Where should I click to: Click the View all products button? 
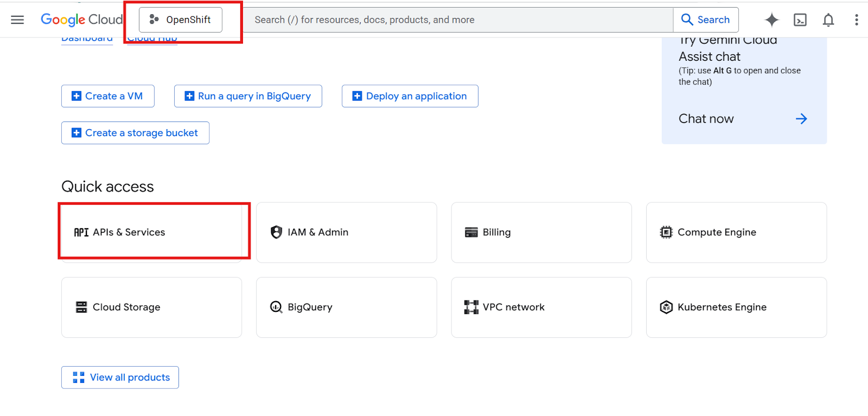click(x=120, y=377)
